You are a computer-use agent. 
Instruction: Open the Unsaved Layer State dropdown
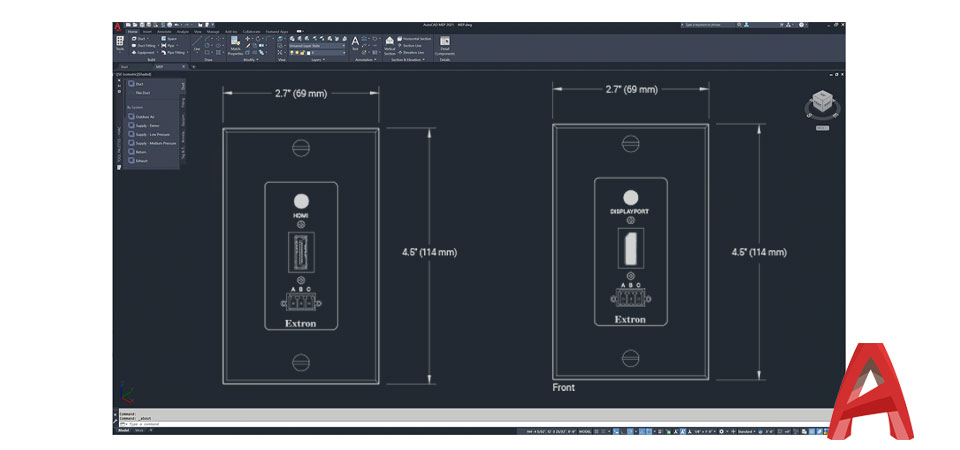tap(317, 46)
